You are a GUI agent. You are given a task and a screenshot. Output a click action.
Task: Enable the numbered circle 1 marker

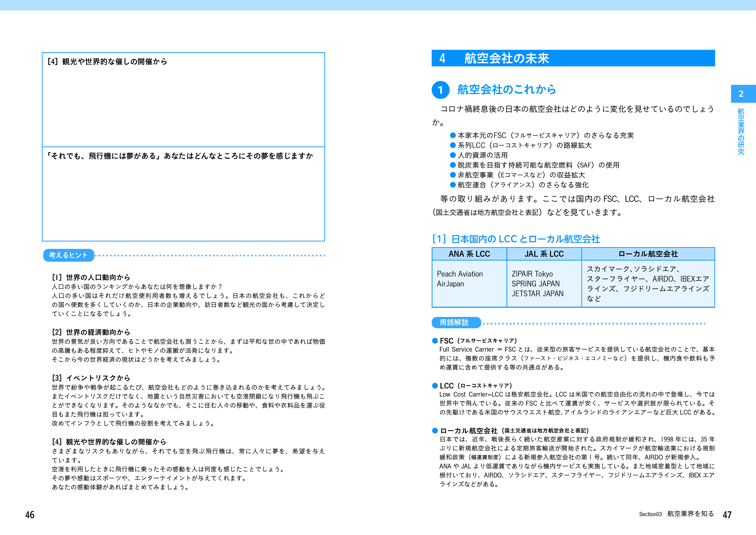[x=441, y=89]
